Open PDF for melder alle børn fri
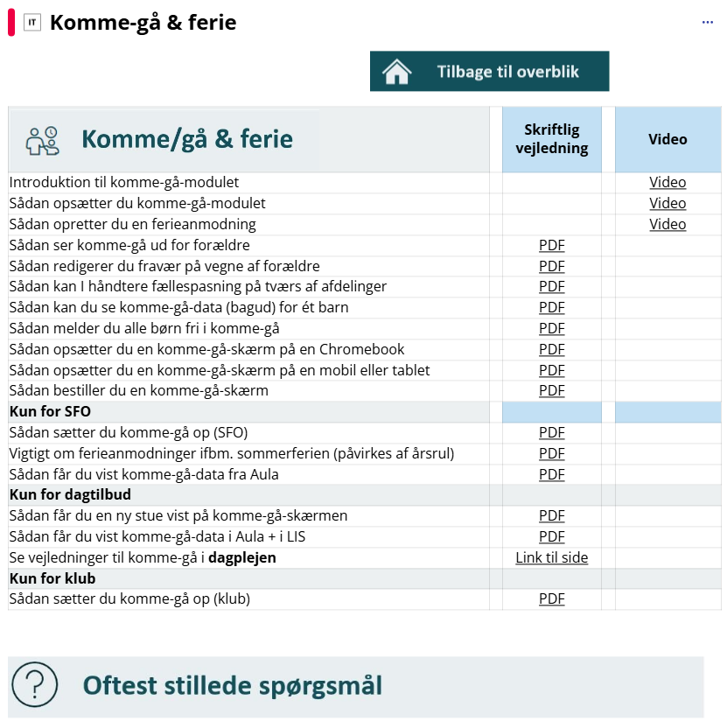The width and height of the screenshot is (727, 728). [551, 328]
